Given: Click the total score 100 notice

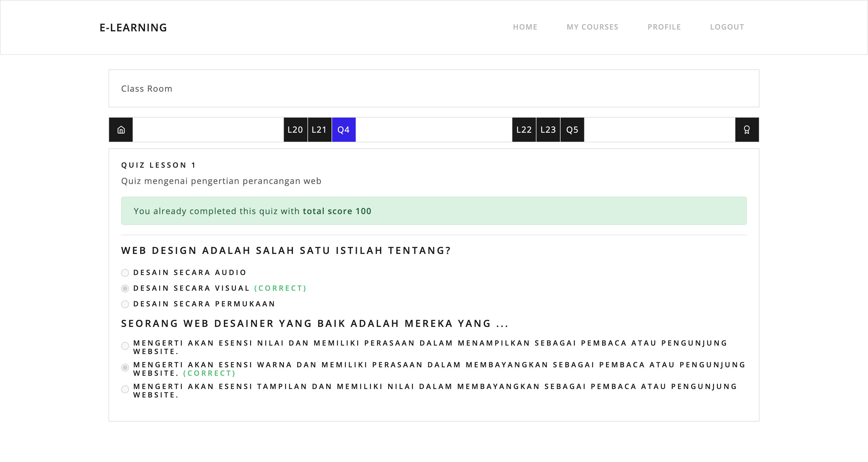Looking at the screenshot, I should pyautogui.click(x=337, y=211).
